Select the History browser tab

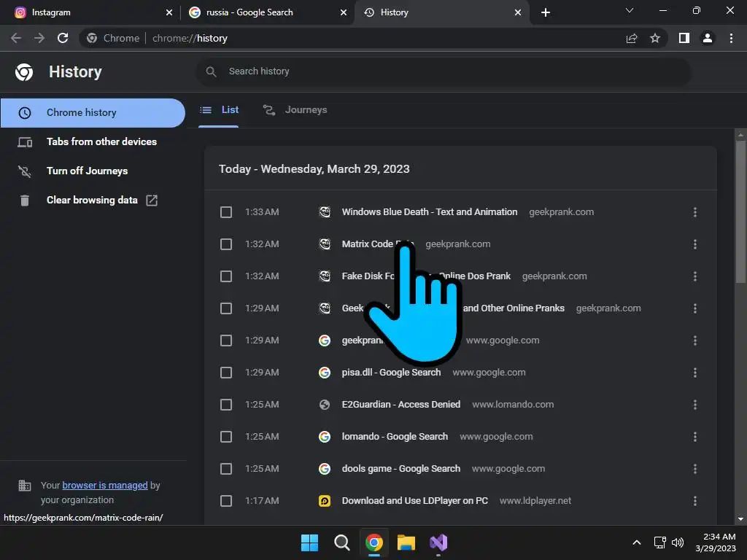(x=441, y=12)
